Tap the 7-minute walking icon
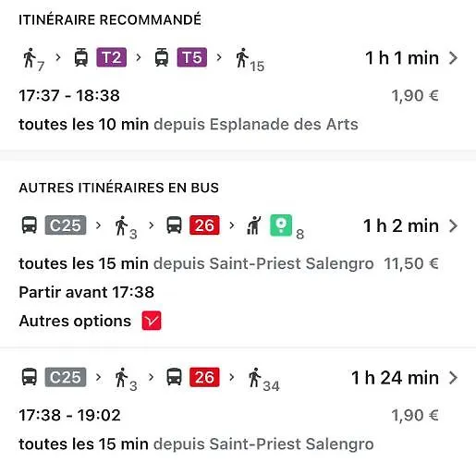 [33, 59]
